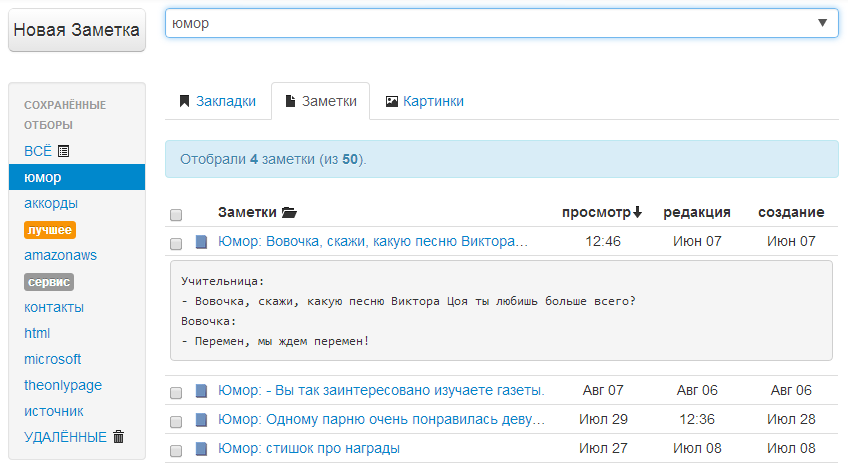Click the trash icon next to УДАЛЁННЫЕ
The height and width of the screenshot is (470, 848).
pyautogui.click(x=118, y=436)
